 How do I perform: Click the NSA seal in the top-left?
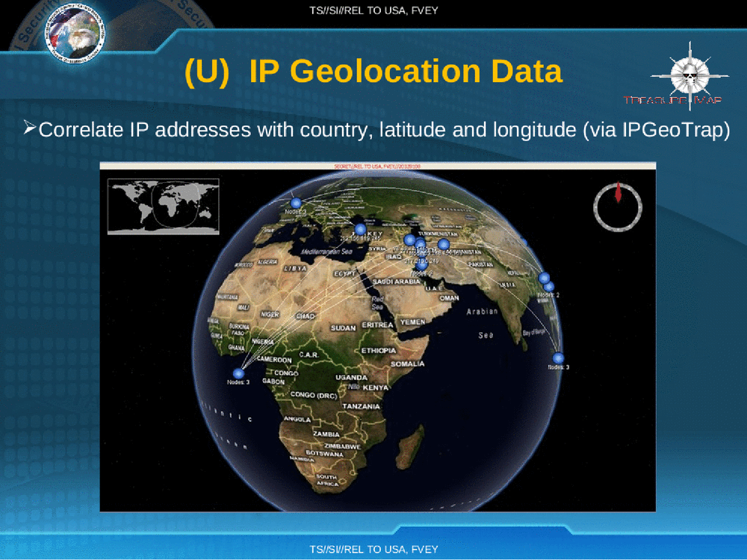coord(74,34)
